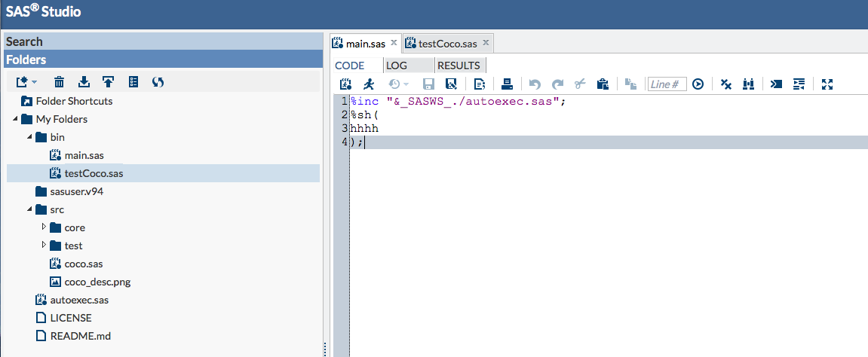The height and width of the screenshot is (357, 868).
Task: Paste from clipboard icon
Action: [603, 84]
